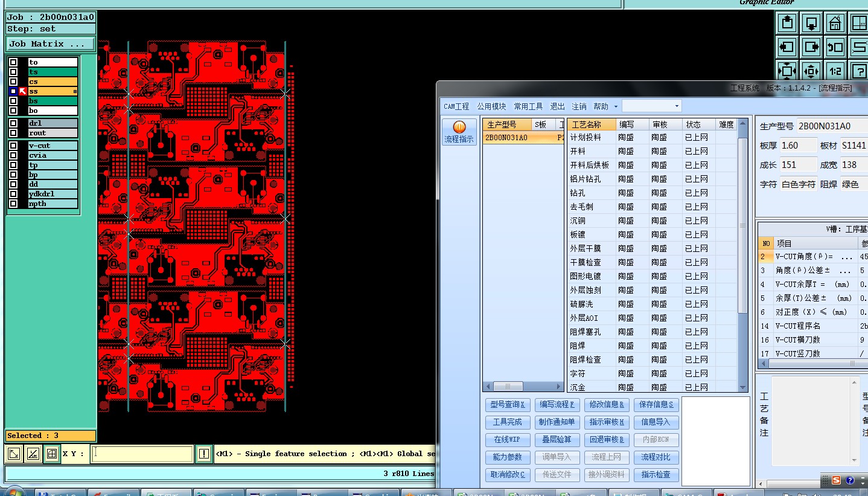Screen dimensions: 868x496
Task: Click the question mark help icon
Action: [x=859, y=70]
